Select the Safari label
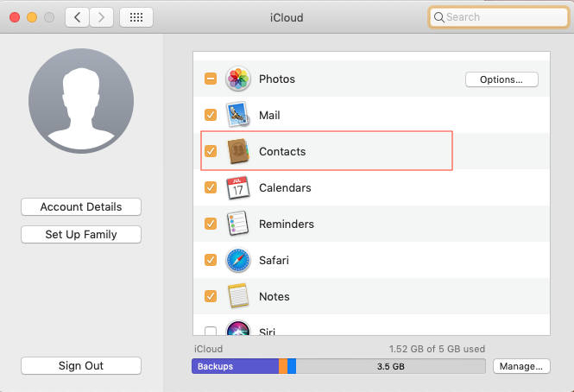The width and height of the screenshot is (574, 392). click(x=274, y=260)
